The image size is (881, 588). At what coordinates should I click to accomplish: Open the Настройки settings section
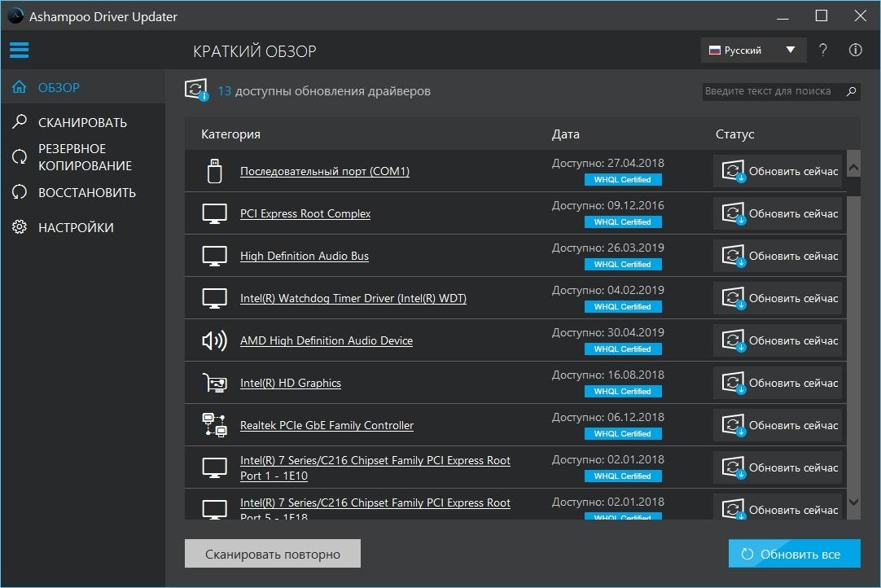point(76,228)
